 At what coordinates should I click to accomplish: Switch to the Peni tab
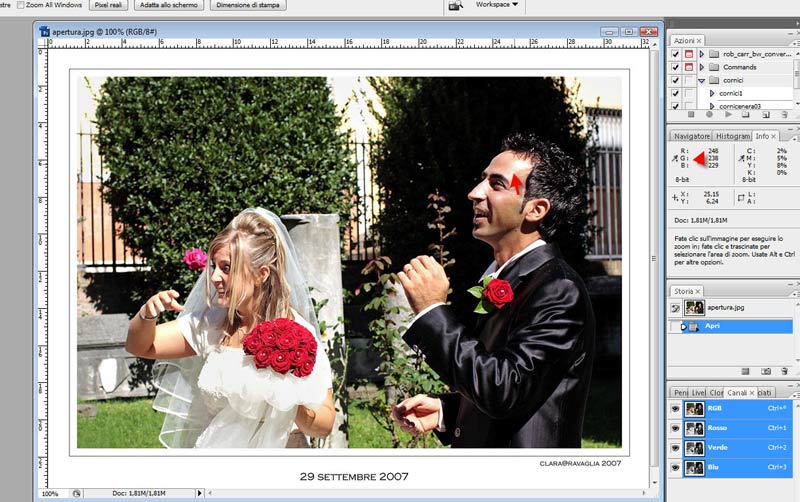coord(681,393)
